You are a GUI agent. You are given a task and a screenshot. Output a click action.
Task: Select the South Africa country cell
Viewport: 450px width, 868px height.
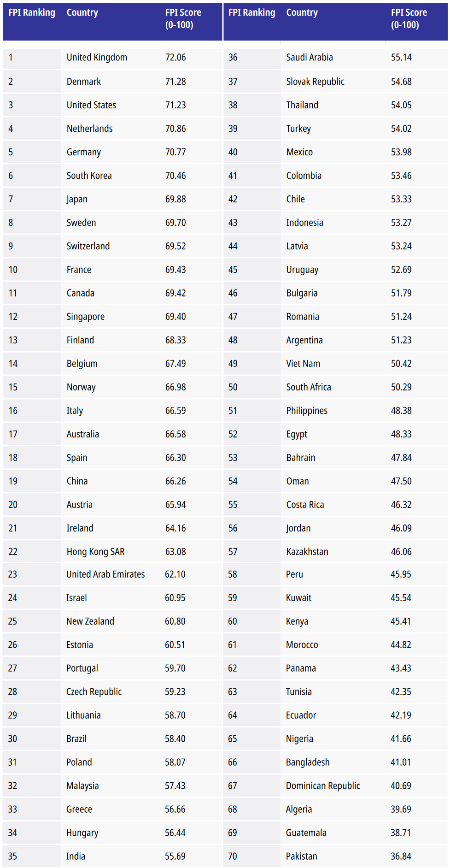309,387
